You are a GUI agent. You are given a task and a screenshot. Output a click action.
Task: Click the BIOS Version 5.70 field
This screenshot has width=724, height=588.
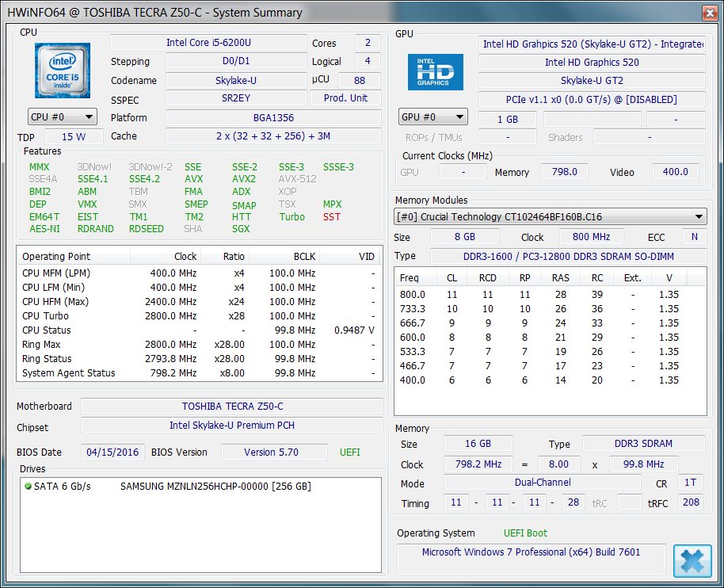274,452
